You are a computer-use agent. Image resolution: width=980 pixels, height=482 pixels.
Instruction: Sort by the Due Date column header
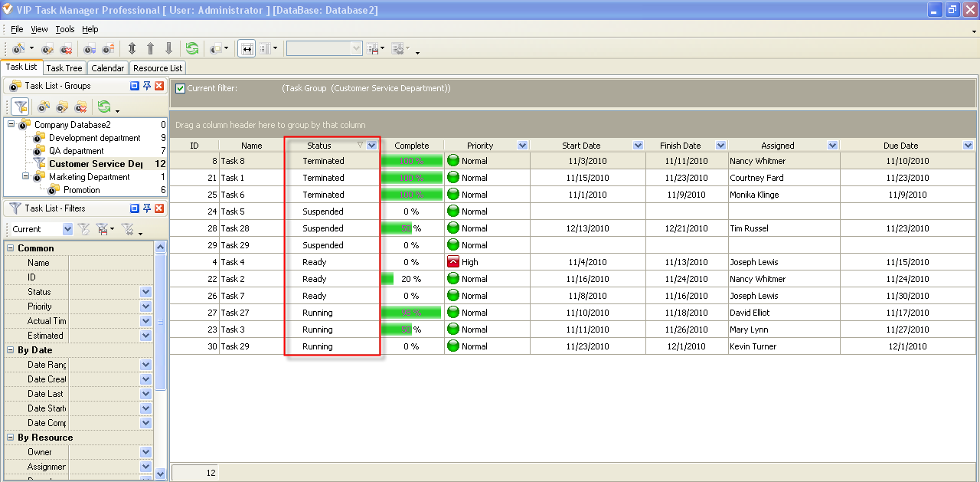tap(900, 146)
